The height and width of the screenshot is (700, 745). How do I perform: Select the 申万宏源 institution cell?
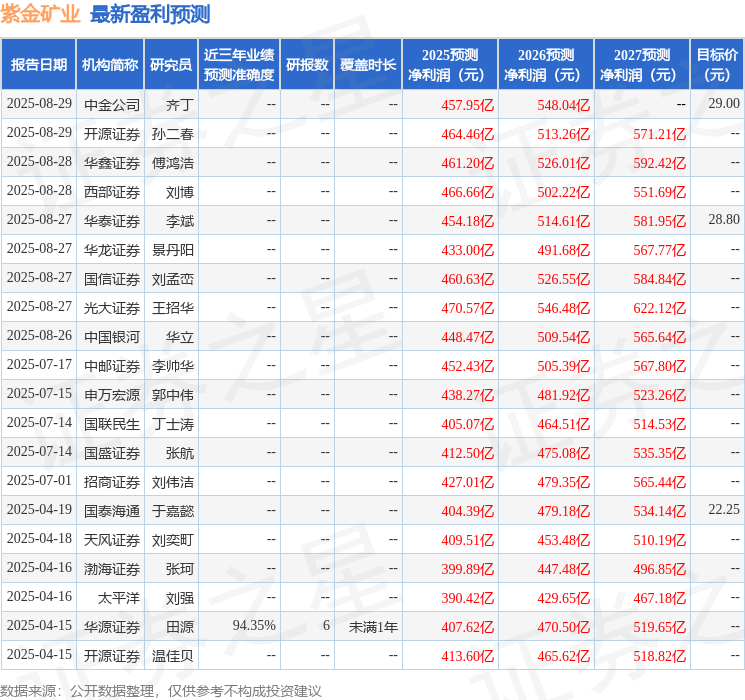[112, 395]
